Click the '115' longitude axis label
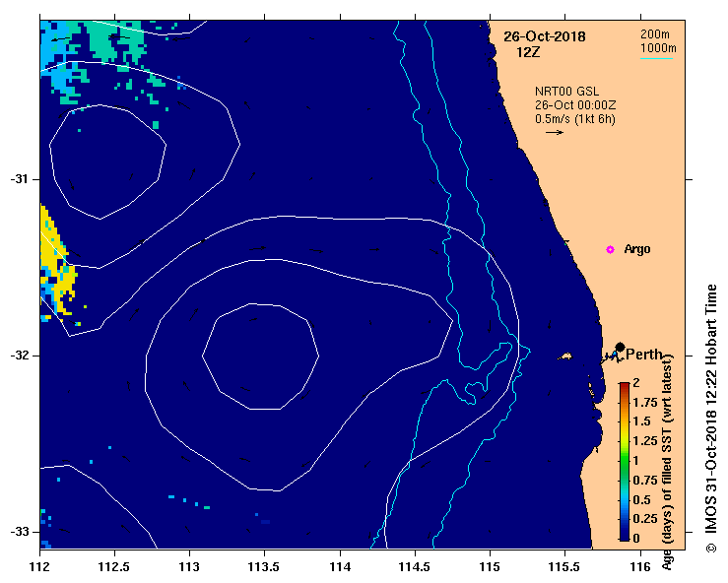This screenshot has height=583, width=728. coord(490,567)
